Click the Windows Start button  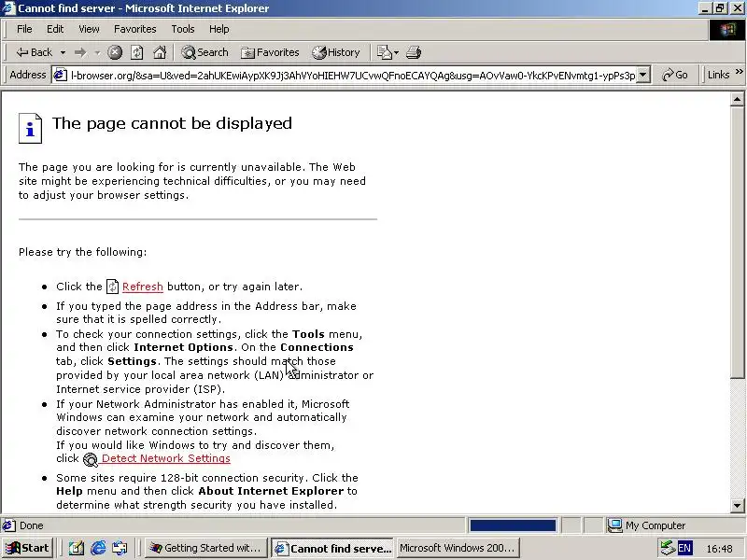[27, 548]
